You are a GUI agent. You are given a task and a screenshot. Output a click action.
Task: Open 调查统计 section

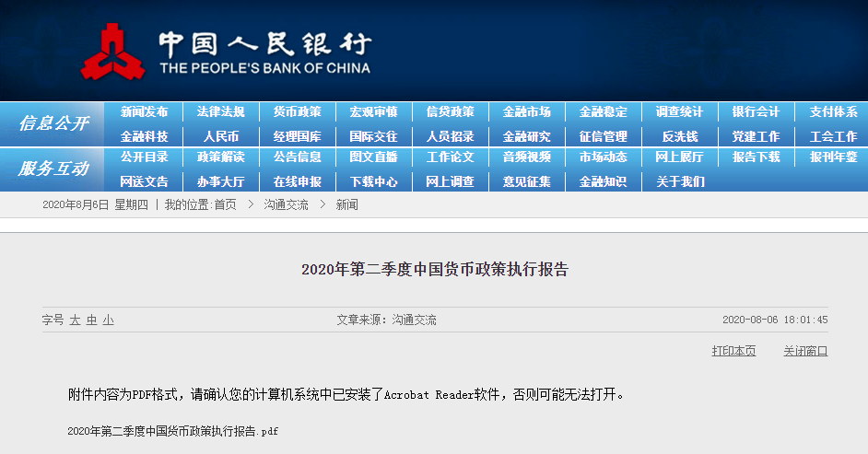tap(679, 111)
